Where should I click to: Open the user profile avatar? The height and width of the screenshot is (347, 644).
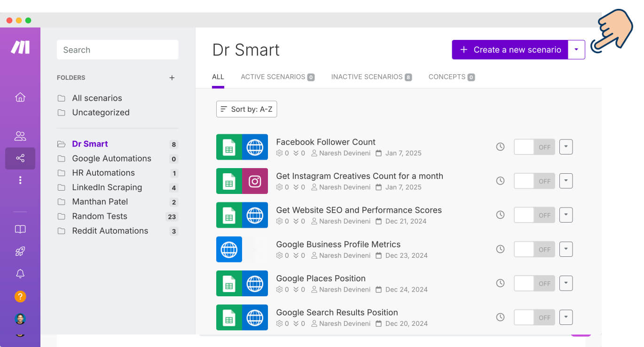pyautogui.click(x=20, y=319)
